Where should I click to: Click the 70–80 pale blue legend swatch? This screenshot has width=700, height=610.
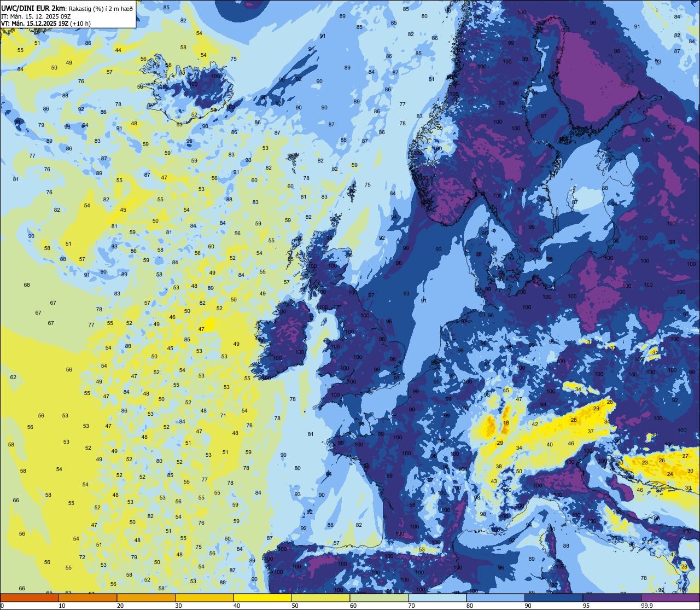437,598
